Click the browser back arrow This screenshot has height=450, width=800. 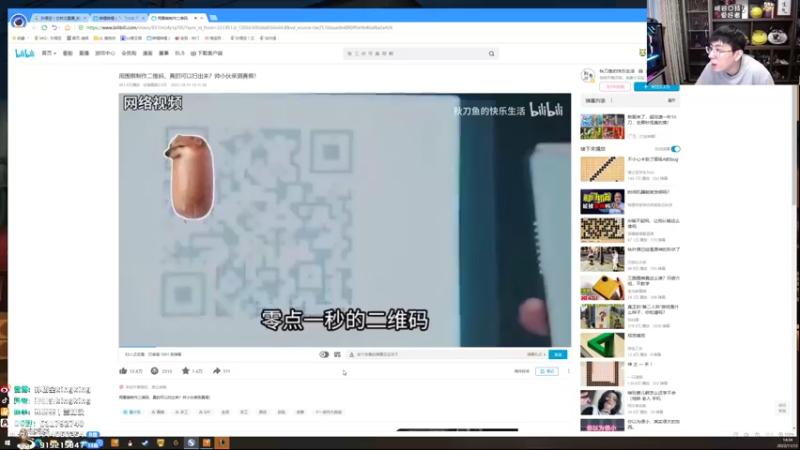coord(34,28)
